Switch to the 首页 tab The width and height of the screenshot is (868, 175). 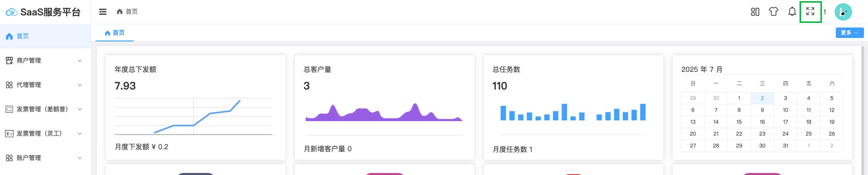coord(115,33)
